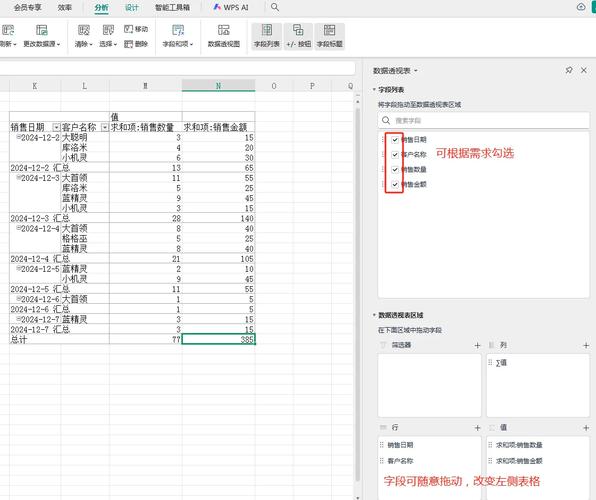Collapse the 2024-12-5 date group

pyautogui.click(x=18, y=268)
